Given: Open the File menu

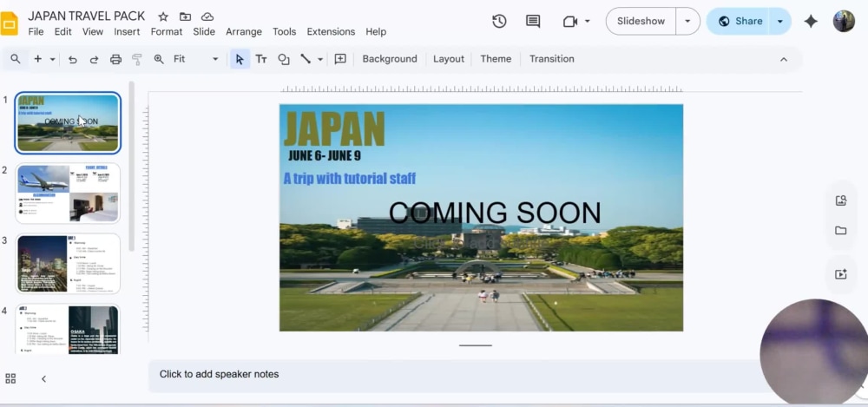Looking at the screenshot, I should point(36,31).
